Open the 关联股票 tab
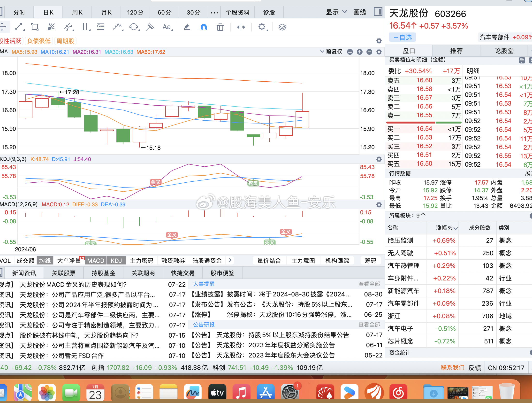The image size is (532, 403). [x=64, y=273]
